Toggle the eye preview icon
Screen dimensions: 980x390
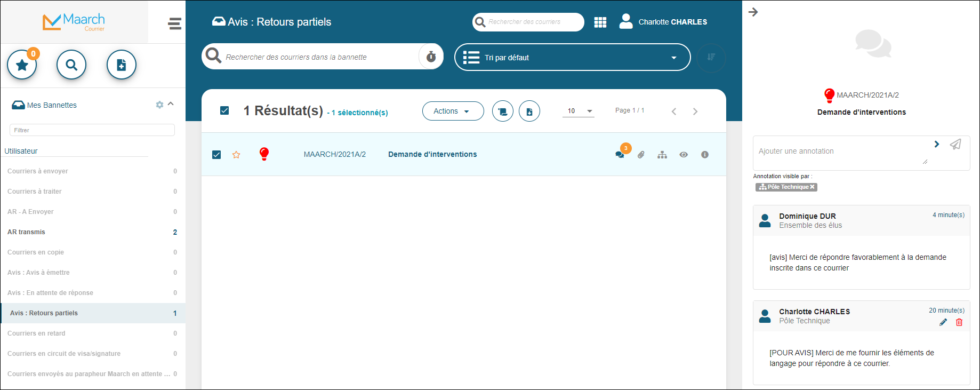684,155
